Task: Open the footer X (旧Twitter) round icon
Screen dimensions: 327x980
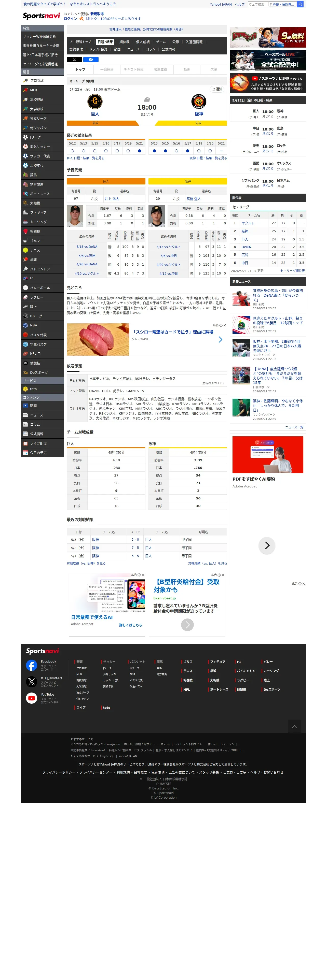Action: coord(32,682)
